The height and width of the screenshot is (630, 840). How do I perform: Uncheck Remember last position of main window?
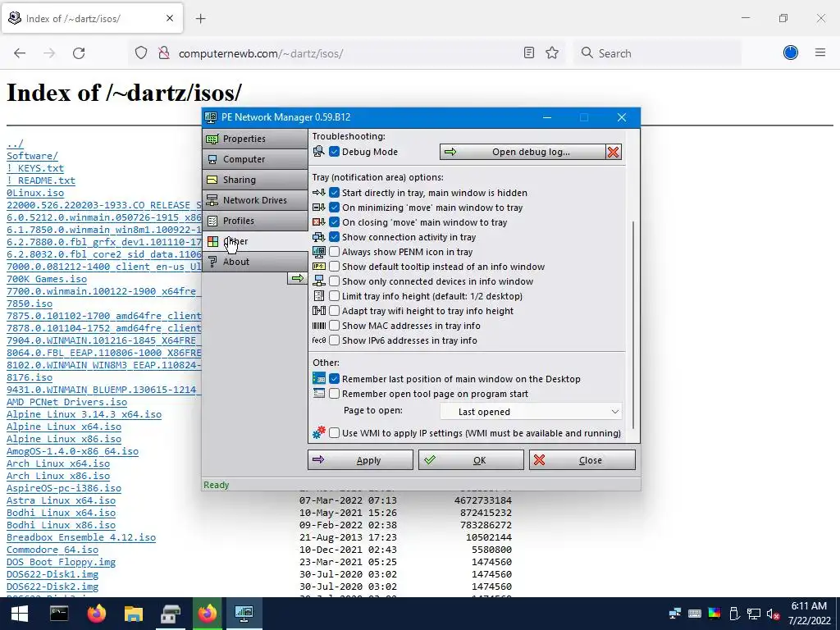(335, 379)
